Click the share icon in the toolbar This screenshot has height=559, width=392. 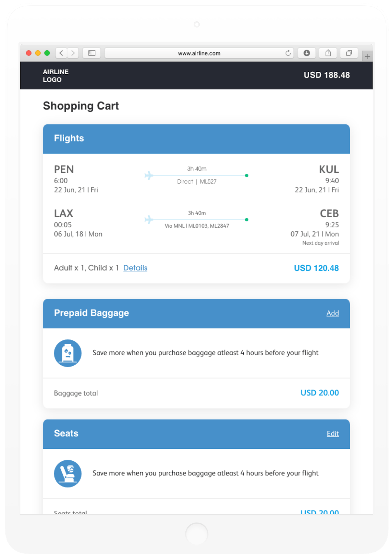click(x=328, y=53)
